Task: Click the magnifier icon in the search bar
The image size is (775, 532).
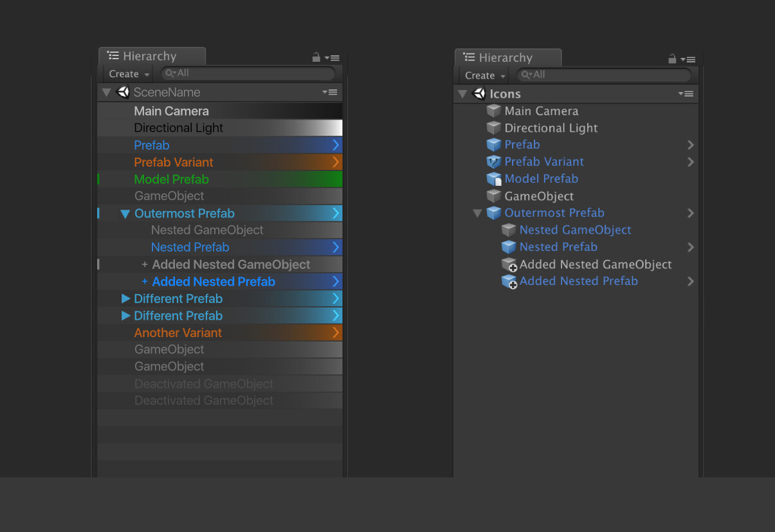Action: pyautogui.click(x=170, y=73)
